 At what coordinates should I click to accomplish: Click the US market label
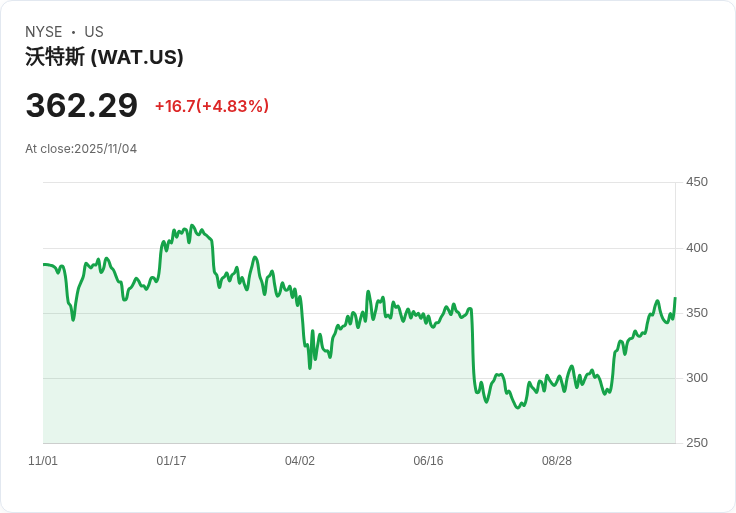point(94,32)
